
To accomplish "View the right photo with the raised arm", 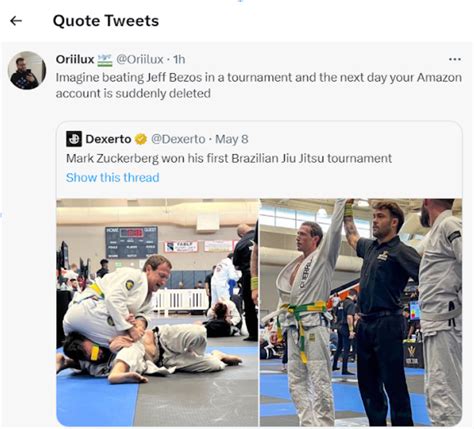I will coord(361,312).
